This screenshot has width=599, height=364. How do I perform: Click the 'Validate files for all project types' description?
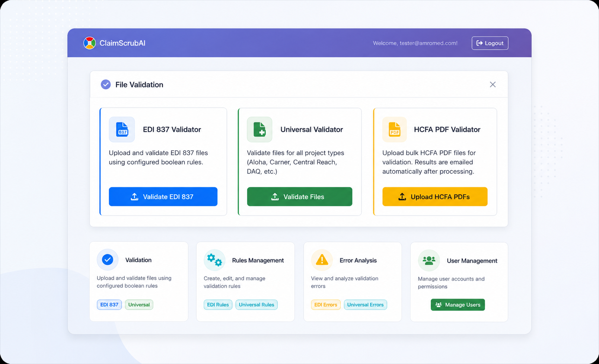click(296, 162)
